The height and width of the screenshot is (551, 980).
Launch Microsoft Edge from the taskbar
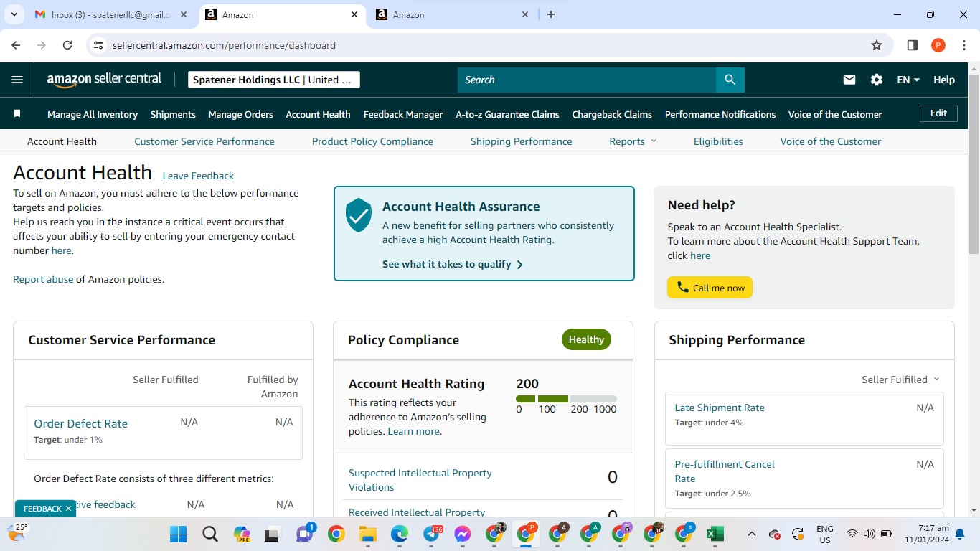(x=400, y=534)
